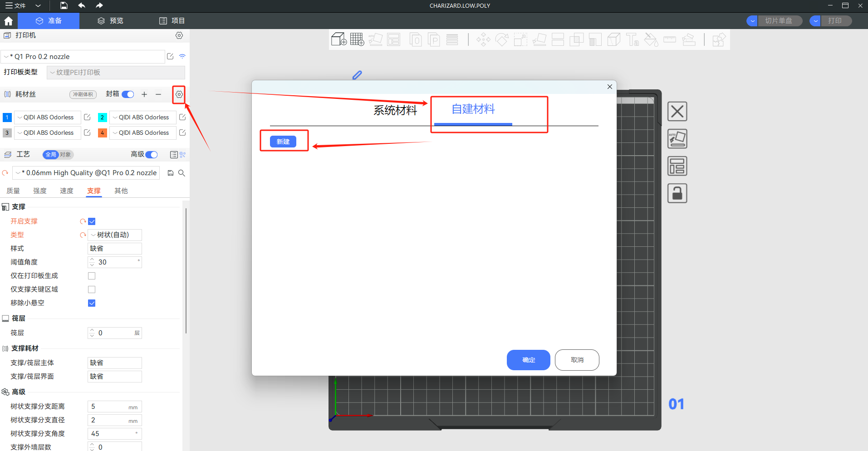Screen dimensions: 868x451
Task: Click the printer settings gear icon
Action: [179, 35]
